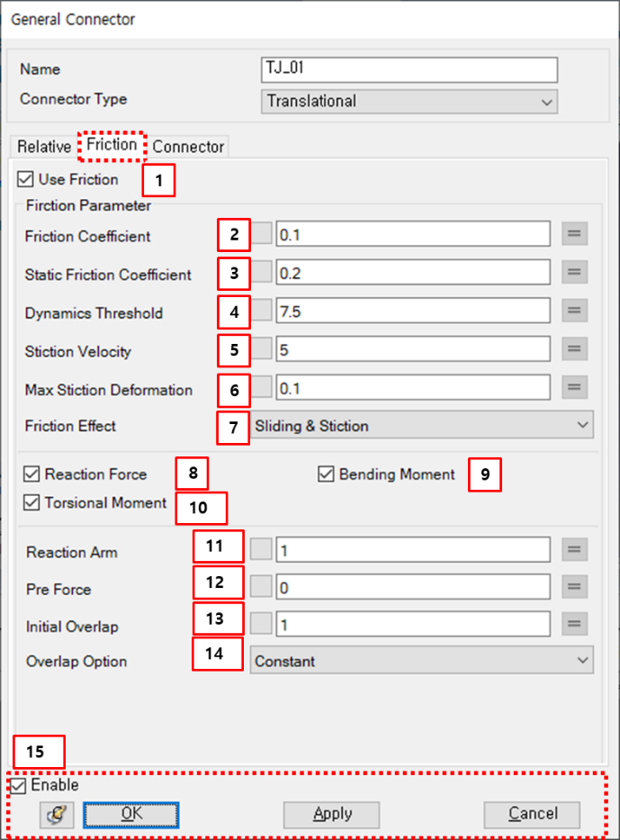Click the Stiction Velocity value field

tap(413, 349)
